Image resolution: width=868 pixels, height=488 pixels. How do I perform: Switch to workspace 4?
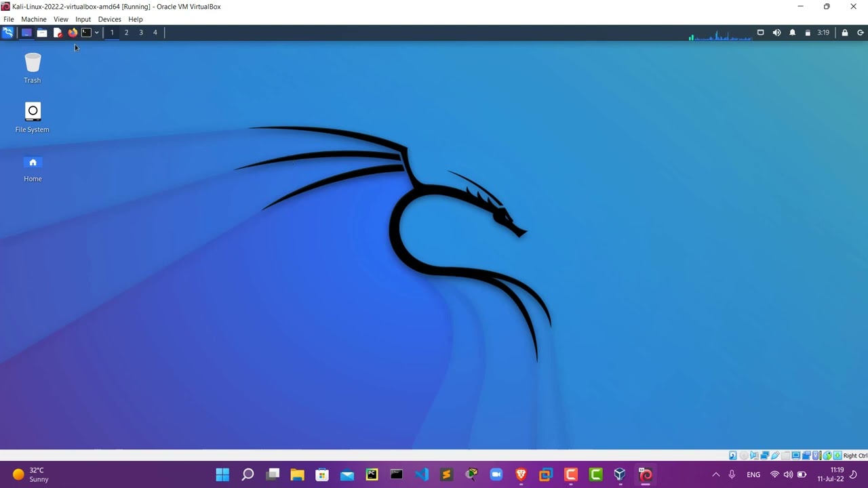pos(155,33)
